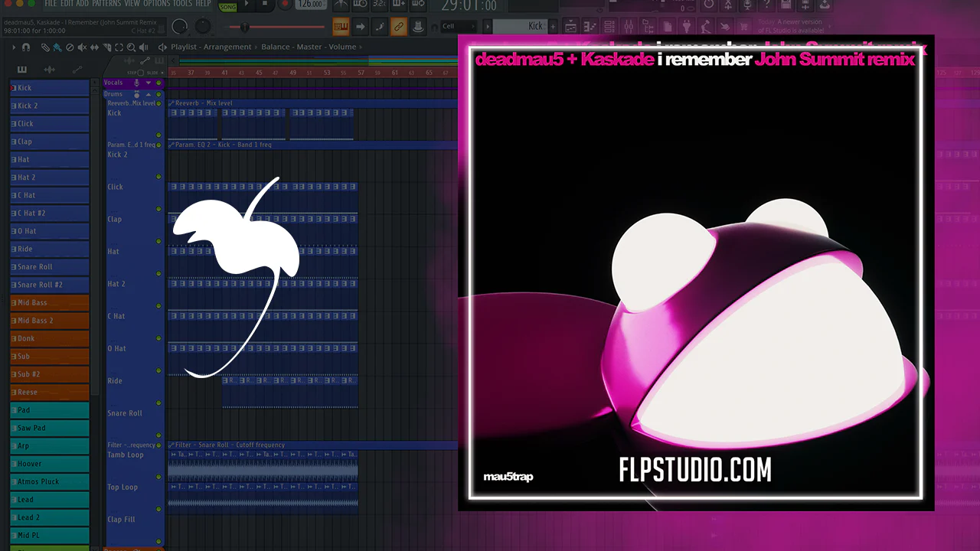Select the Mid Bass pattern
This screenshot has height=551, width=980.
tap(50, 302)
